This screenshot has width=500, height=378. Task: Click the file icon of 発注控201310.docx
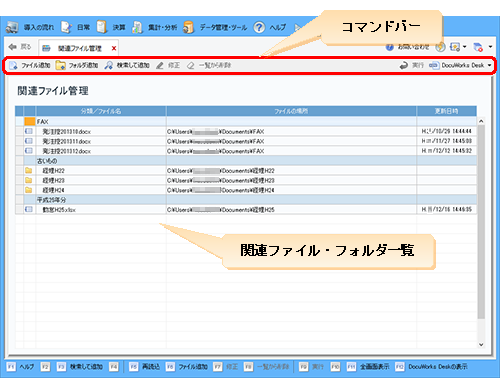coord(29,131)
